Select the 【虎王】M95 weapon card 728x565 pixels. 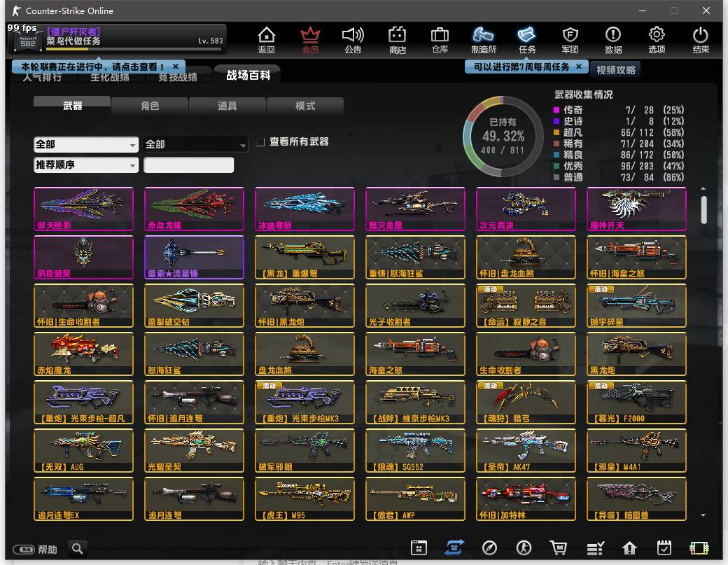[304, 498]
